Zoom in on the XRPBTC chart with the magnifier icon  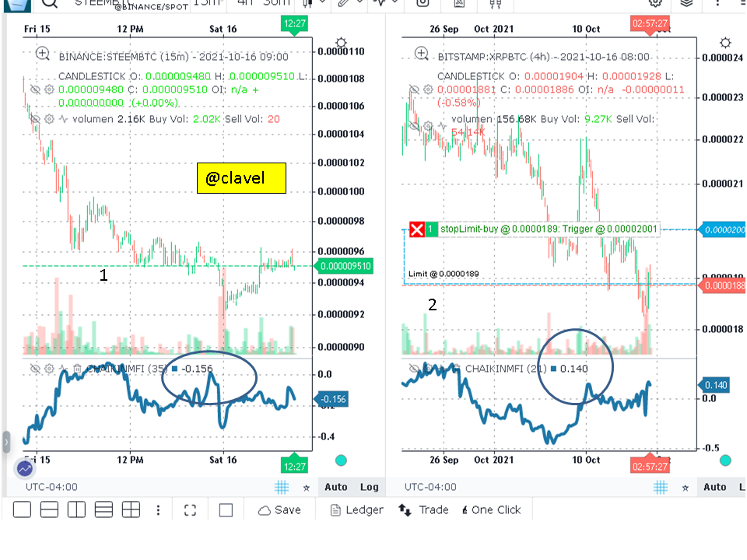coord(421,54)
